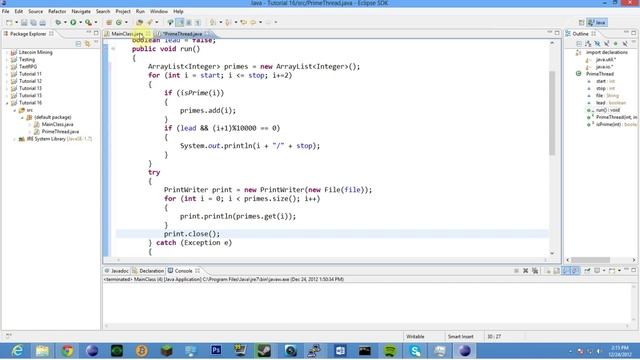Click the Outline horizontal scrollbar thumb
The image size is (640, 360).
pyautogui.click(x=590, y=260)
